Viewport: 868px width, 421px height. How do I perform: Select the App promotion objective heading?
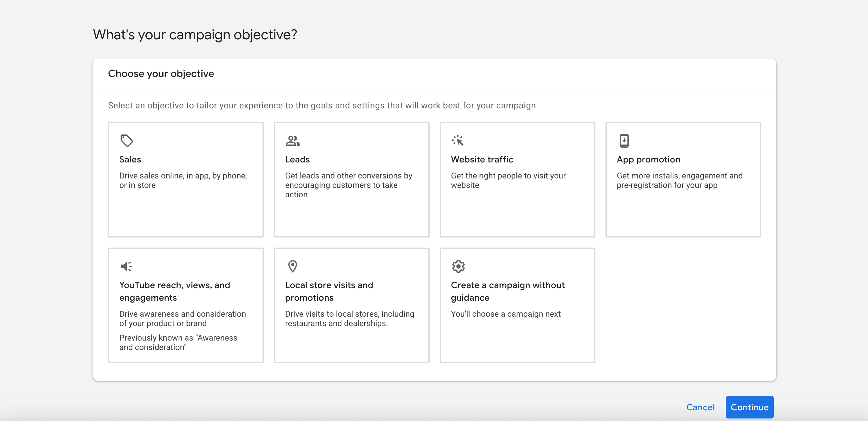coord(648,159)
